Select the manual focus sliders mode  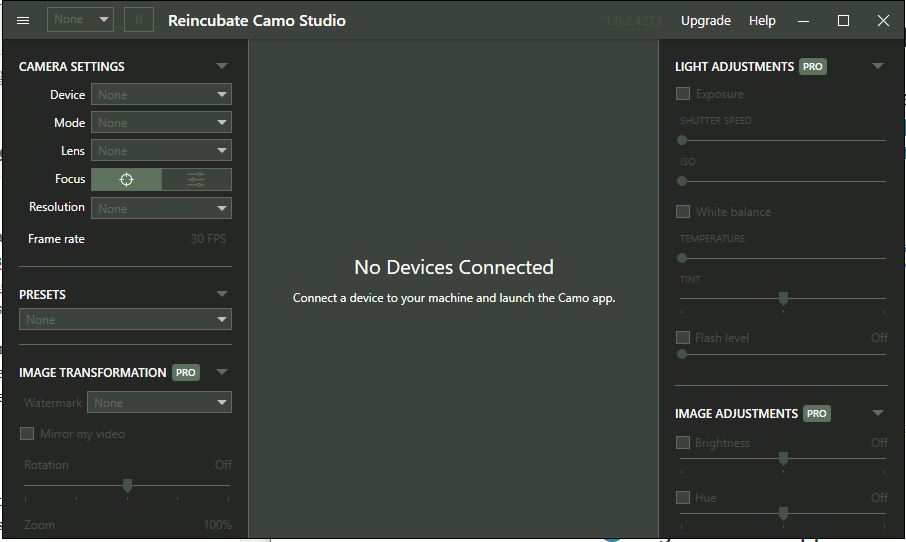pyautogui.click(x=196, y=179)
